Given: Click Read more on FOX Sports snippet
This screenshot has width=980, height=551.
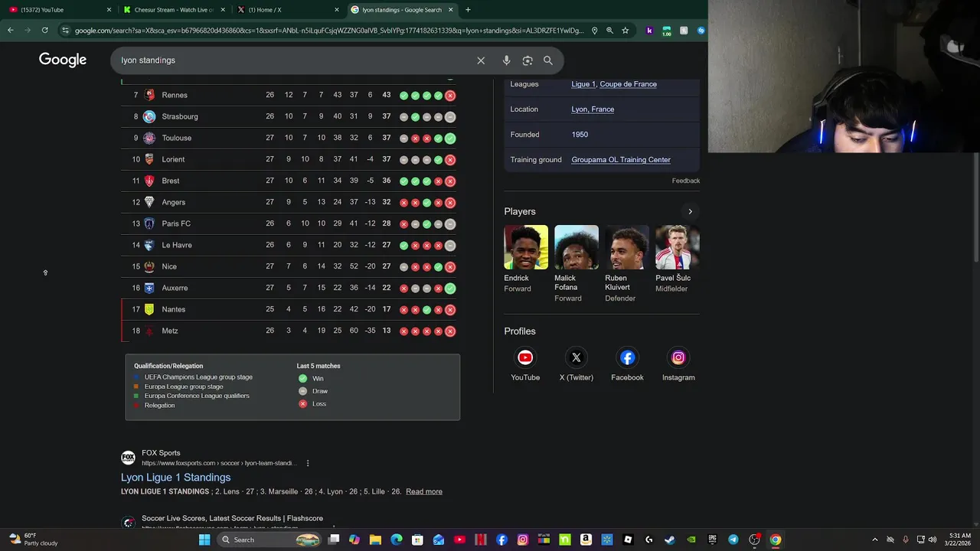Looking at the screenshot, I should 424,491.
